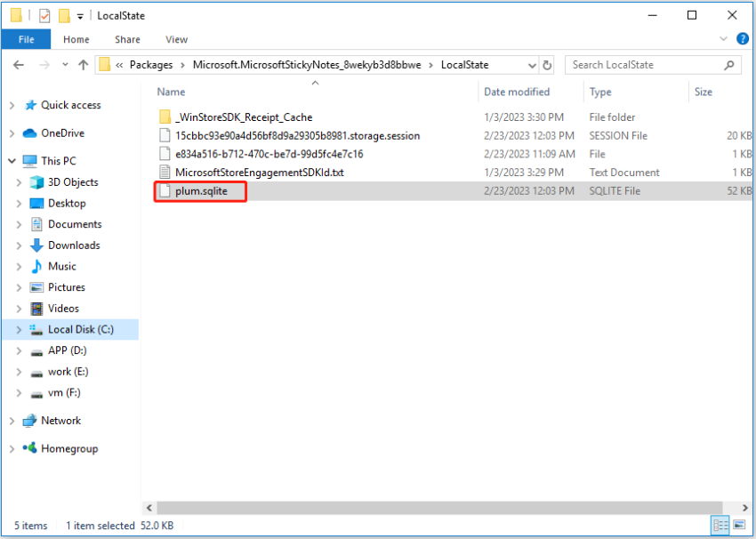This screenshot has width=756, height=539.
Task: Switch to the View ribbon tab
Action: pos(176,39)
